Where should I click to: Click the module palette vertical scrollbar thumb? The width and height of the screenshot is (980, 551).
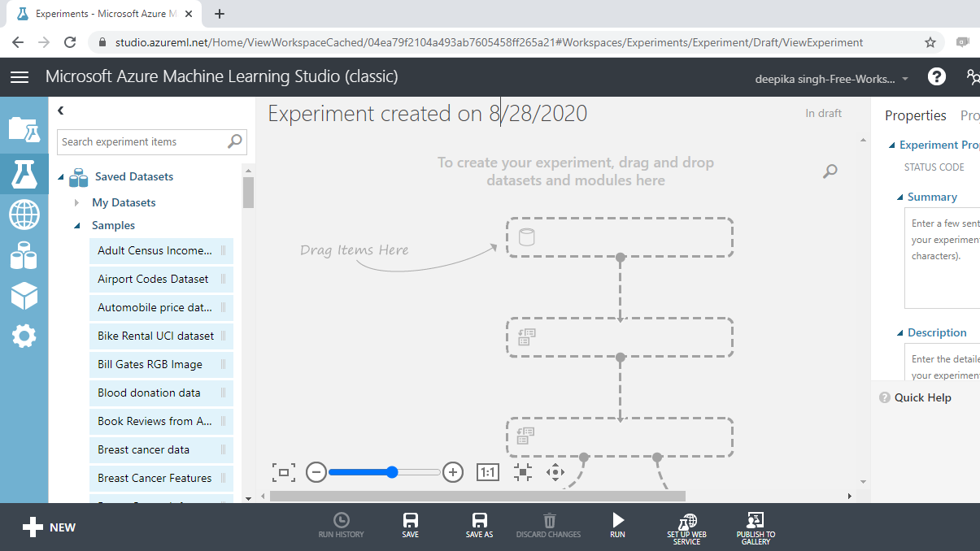248,193
